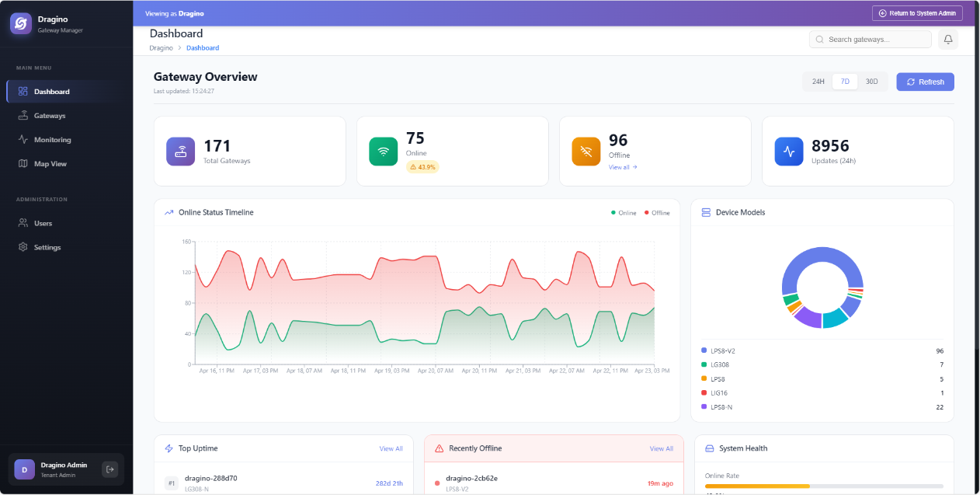Click the blue Updates activity icon
The image size is (980, 495).
pos(789,152)
